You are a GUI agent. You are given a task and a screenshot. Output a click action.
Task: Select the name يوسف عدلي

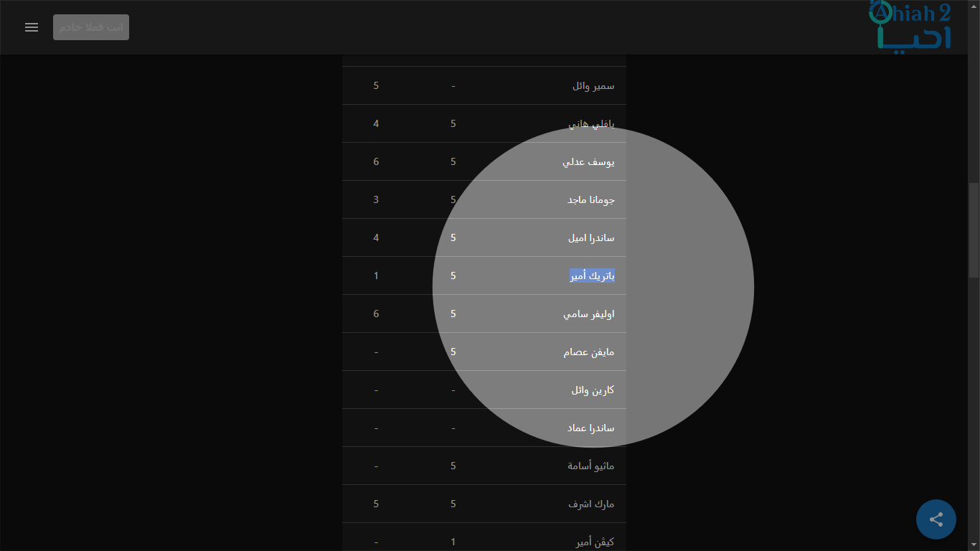(588, 162)
